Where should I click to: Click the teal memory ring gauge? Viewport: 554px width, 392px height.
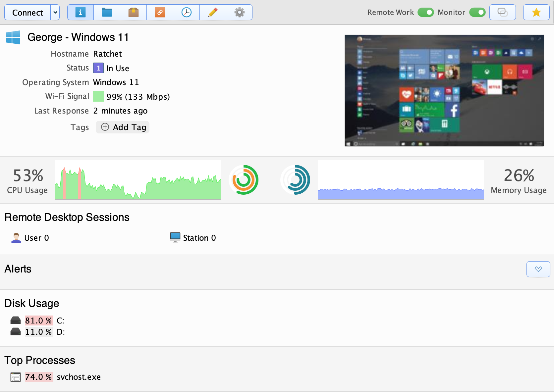tap(295, 180)
